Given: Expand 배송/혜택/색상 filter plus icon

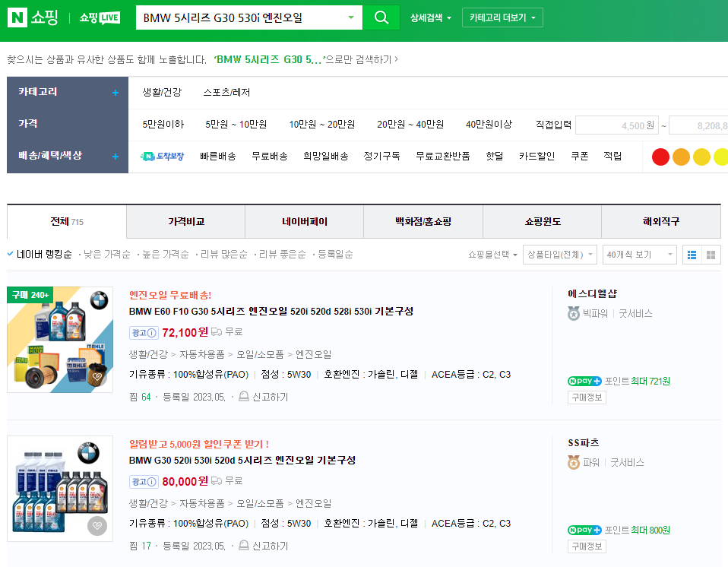Looking at the screenshot, I should pos(116,157).
